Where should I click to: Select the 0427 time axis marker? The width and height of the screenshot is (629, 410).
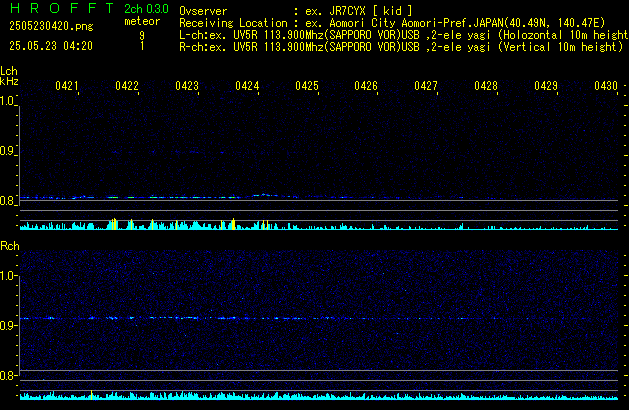(x=426, y=86)
